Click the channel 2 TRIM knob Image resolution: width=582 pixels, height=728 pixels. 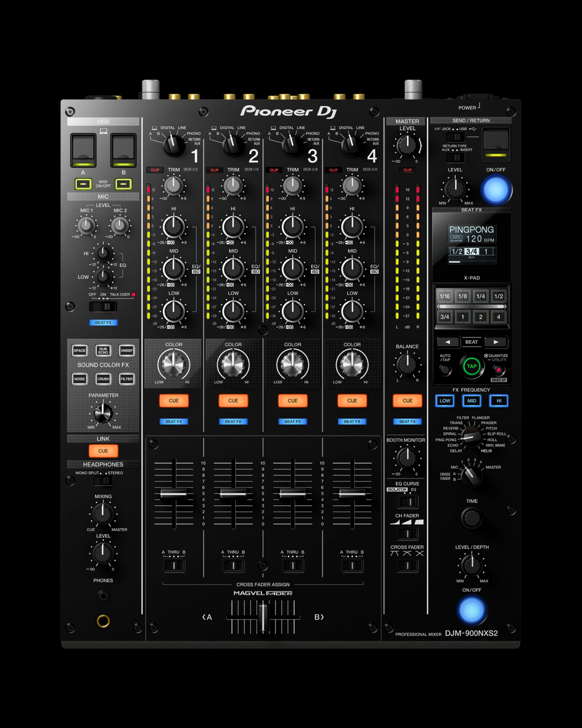pos(233,186)
